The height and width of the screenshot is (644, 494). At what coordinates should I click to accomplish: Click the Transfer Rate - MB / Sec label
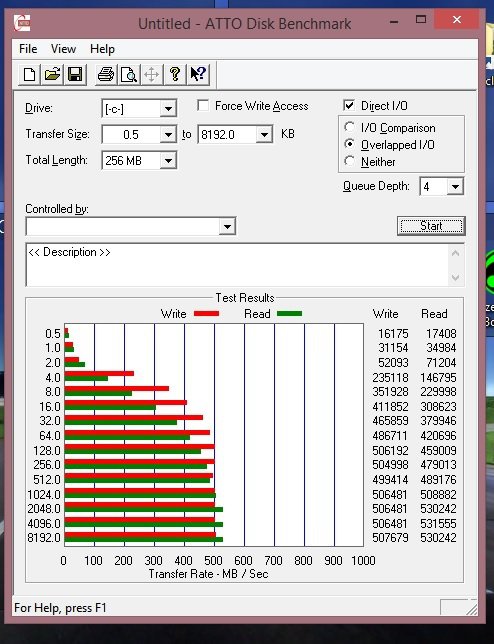(x=208, y=573)
